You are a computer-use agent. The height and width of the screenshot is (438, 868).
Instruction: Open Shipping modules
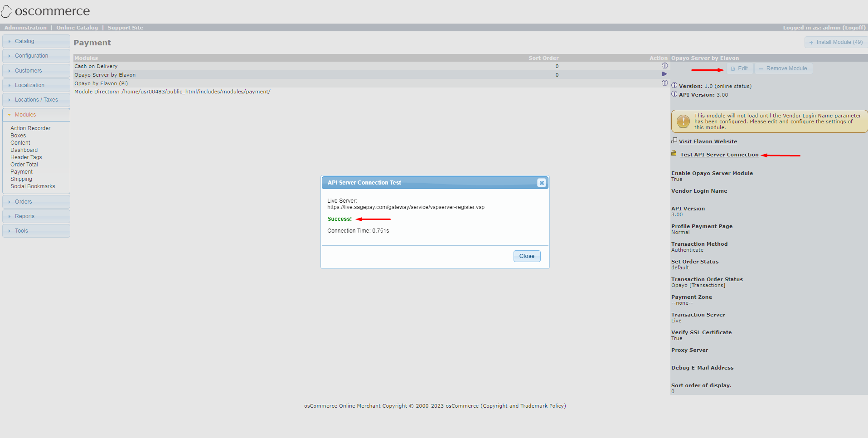[x=21, y=179]
